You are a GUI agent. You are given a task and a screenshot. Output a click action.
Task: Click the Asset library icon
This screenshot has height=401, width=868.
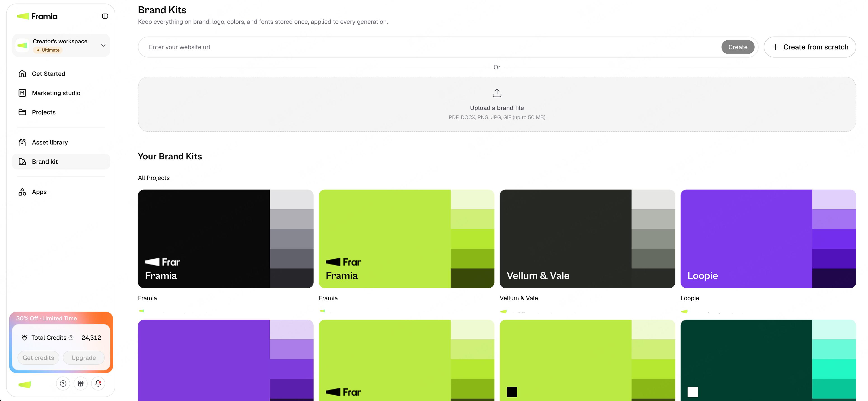22,142
